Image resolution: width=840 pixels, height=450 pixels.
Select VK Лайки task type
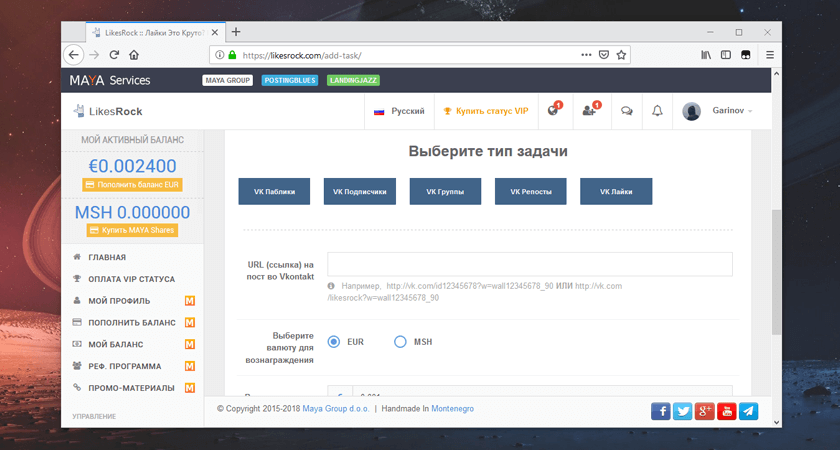616,191
